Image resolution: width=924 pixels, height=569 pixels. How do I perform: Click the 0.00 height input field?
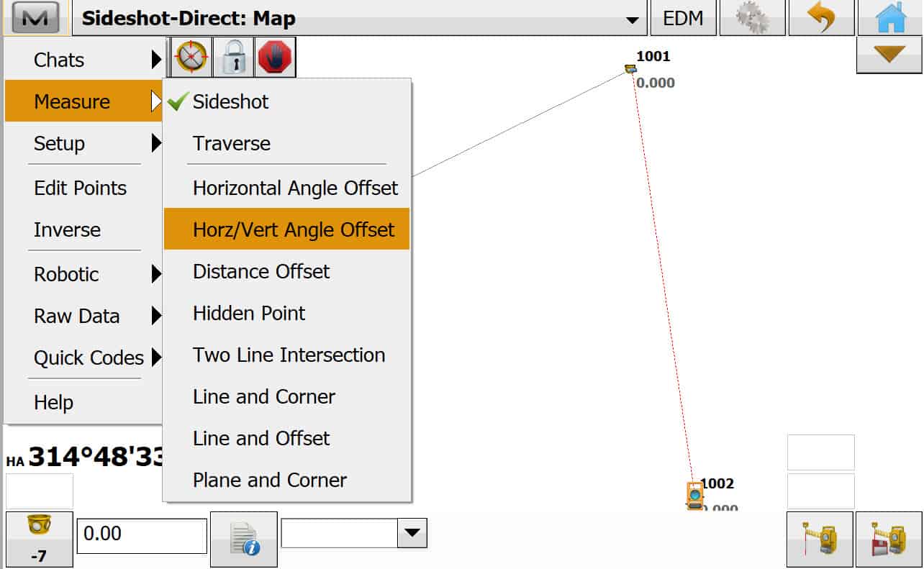142,536
